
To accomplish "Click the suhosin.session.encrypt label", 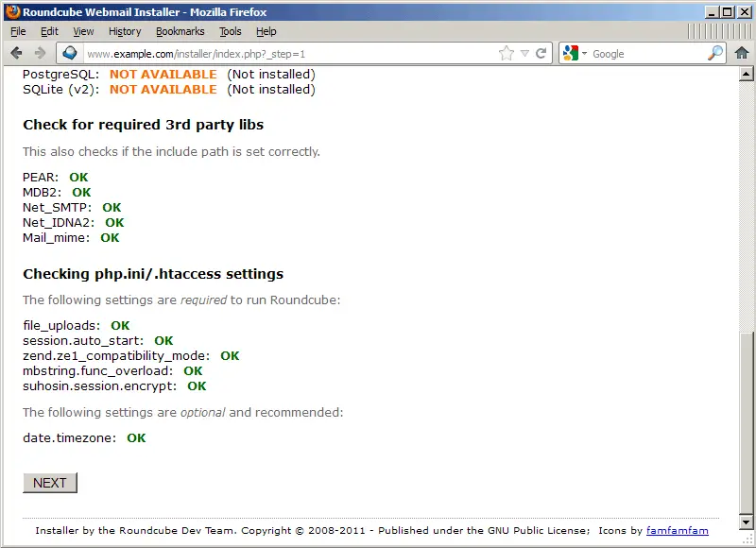I will [100, 386].
